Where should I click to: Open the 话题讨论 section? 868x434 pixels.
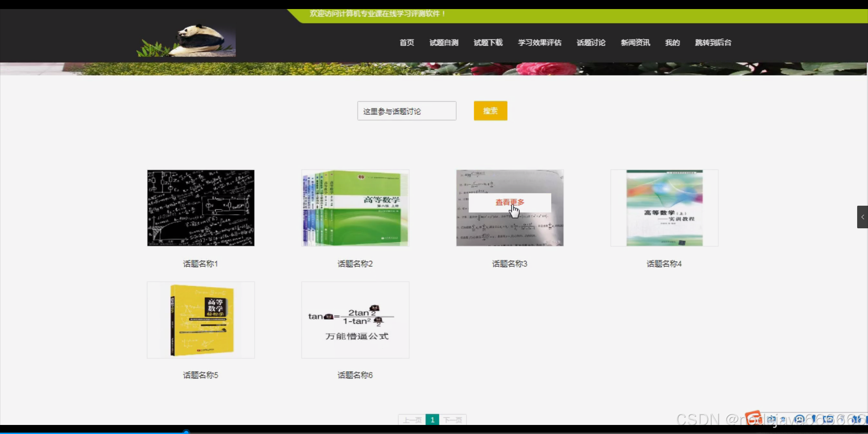pos(590,42)
